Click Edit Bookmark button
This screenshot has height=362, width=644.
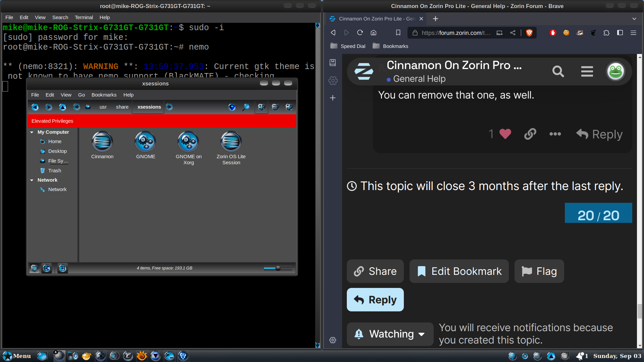point(459,271)
